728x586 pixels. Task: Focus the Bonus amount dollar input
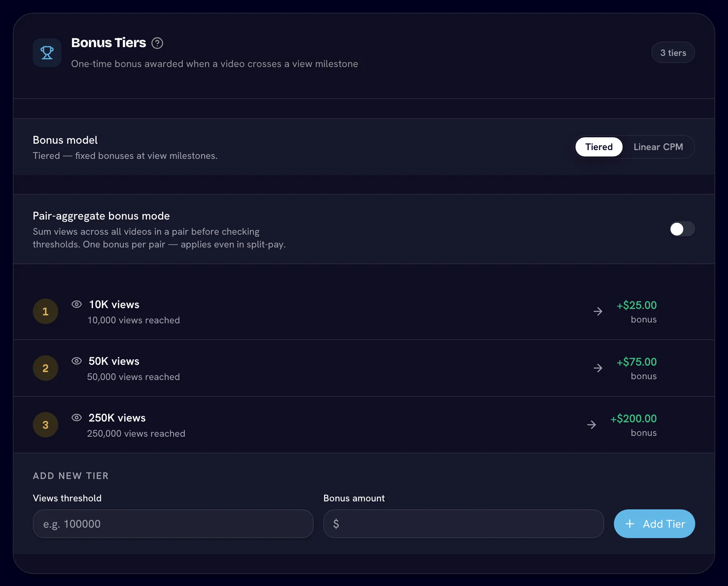[463, 524]
